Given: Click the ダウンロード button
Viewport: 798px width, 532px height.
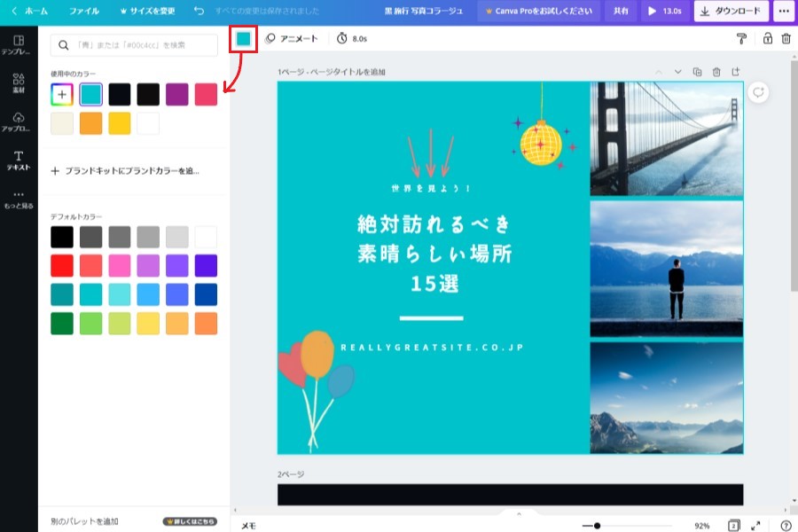Looking at the screenshot, I should pos(731,12).
